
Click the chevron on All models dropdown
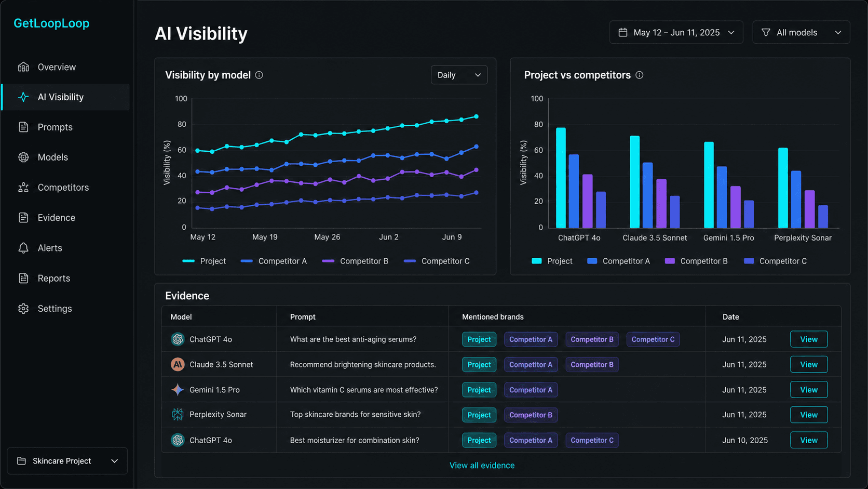[x=838, y=32]
